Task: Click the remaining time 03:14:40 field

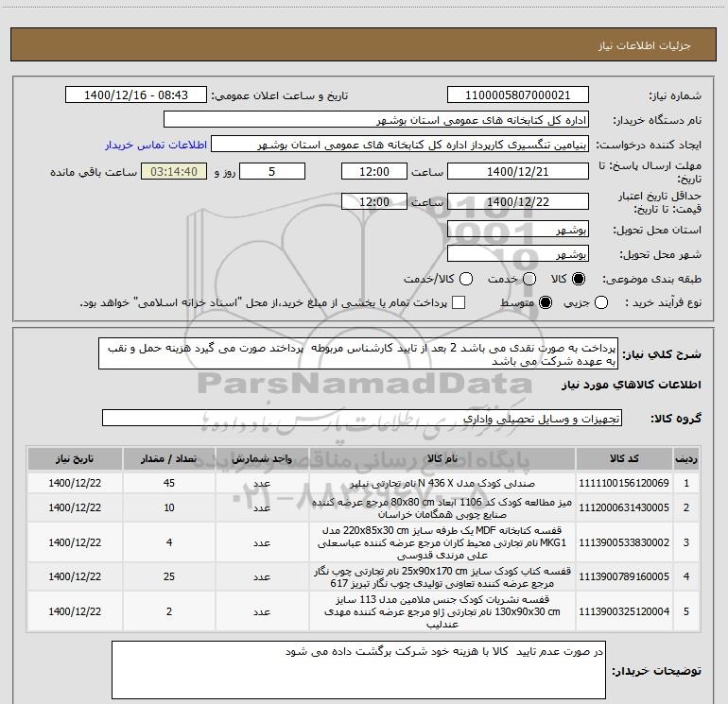Action: (174, 172)
